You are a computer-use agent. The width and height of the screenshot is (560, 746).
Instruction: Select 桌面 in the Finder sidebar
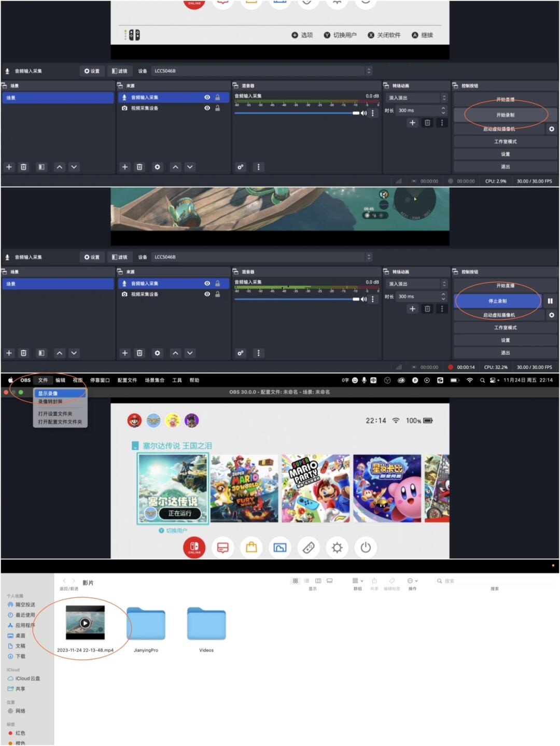click(17, 636)
